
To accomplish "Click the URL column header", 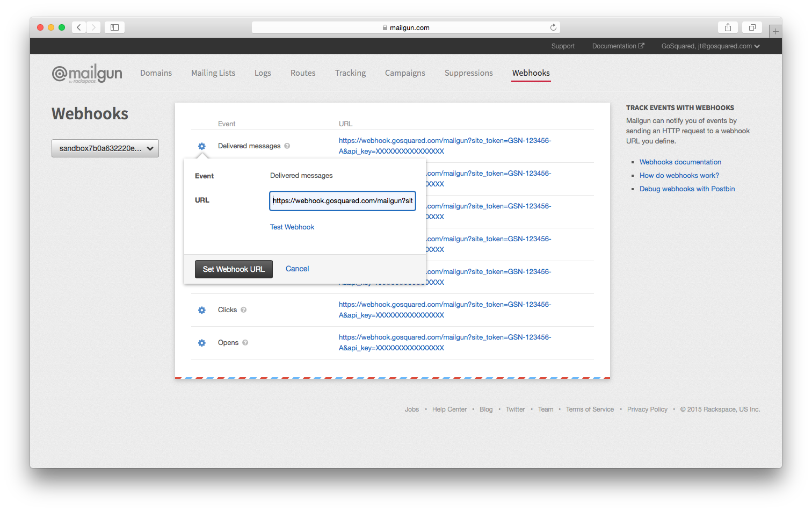I will pyautogui.click(x=345, y=124).
